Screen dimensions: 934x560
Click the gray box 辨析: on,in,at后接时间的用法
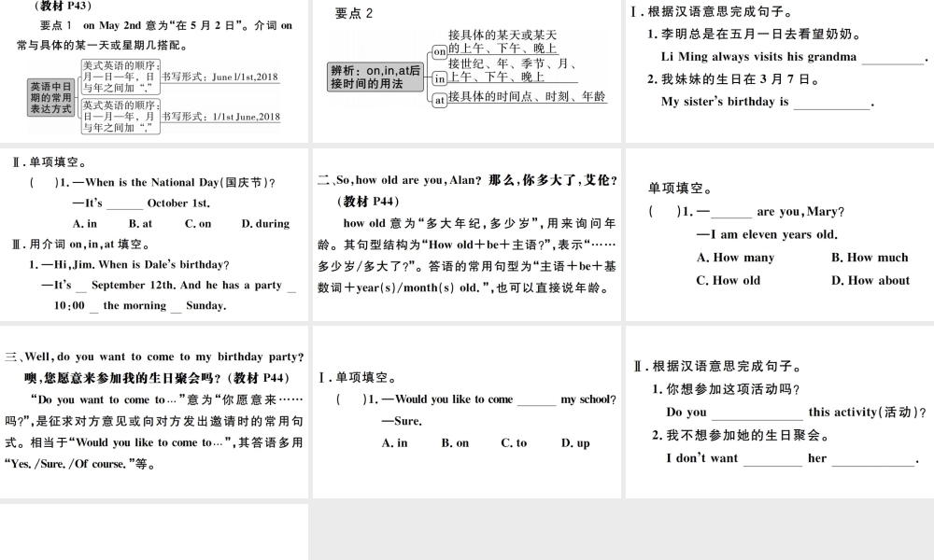point(375,77)
